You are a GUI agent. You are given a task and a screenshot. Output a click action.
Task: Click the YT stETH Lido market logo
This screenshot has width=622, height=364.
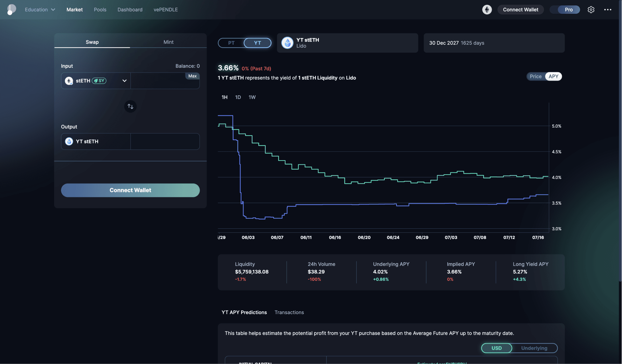[287, 43]
